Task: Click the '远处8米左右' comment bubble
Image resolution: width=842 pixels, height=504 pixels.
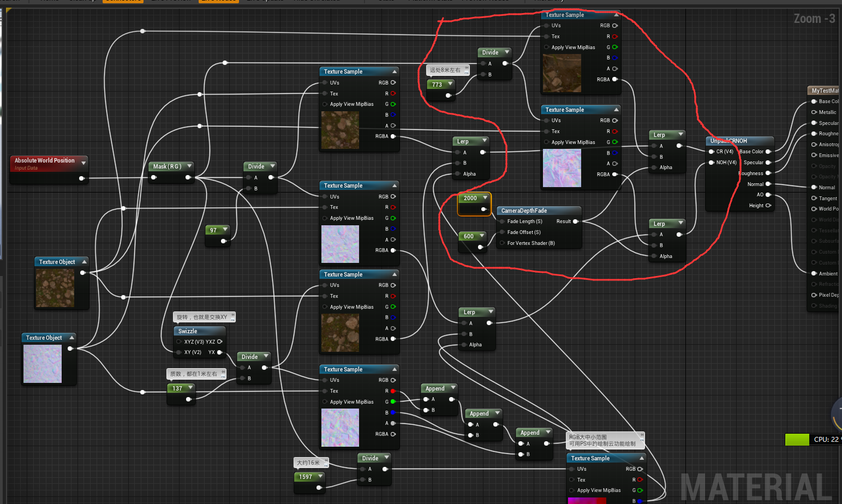Action: coord(447,70)
